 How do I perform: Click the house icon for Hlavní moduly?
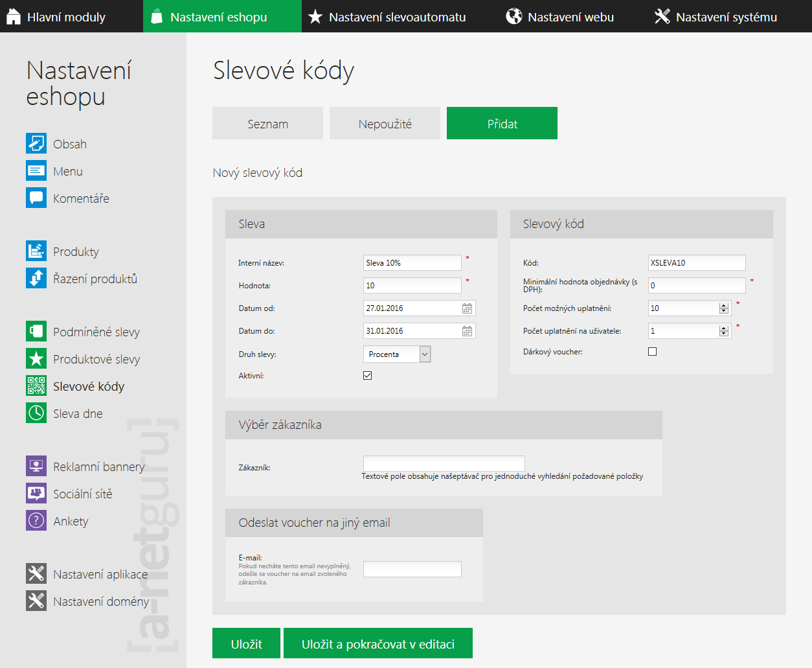[14, 16]
